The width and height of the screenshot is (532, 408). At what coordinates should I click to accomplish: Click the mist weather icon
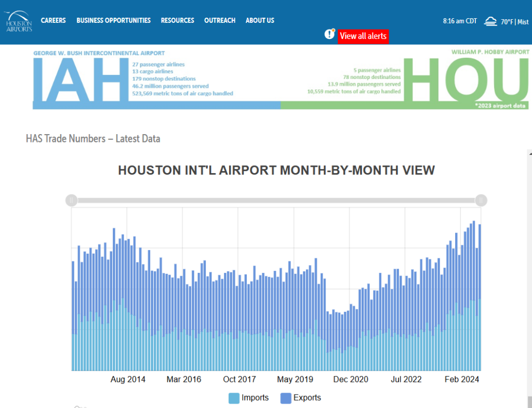tap(490, 21)
